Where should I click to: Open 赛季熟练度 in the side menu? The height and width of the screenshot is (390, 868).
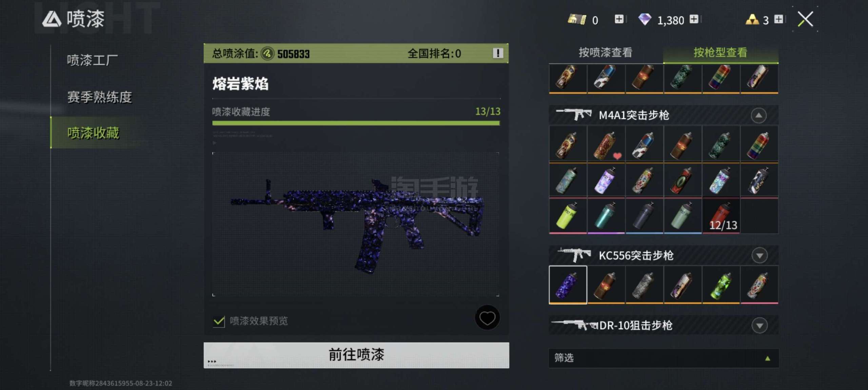click(x=99, y=97)
